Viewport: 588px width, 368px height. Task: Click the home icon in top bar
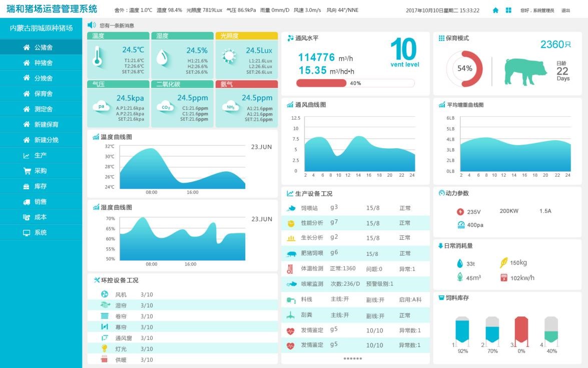(x=495, y=11)
